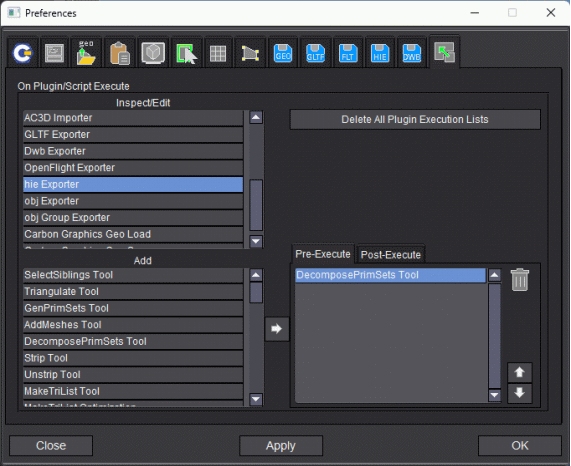
Task: Select Carbon Graphics Geo Load entry
Action: pos(133,234)
